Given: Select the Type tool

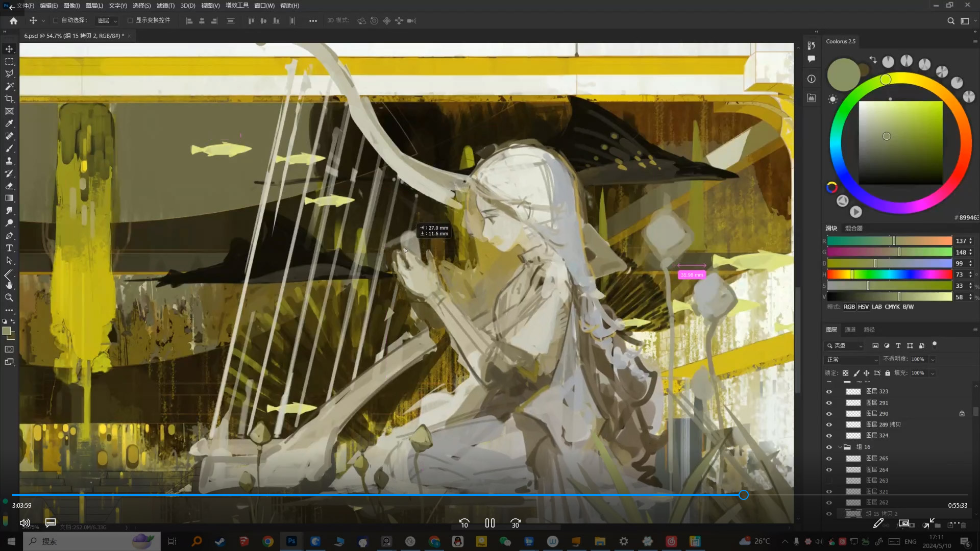Looking at the screenshot, I should pyautogui.click(x=9, y=248).
